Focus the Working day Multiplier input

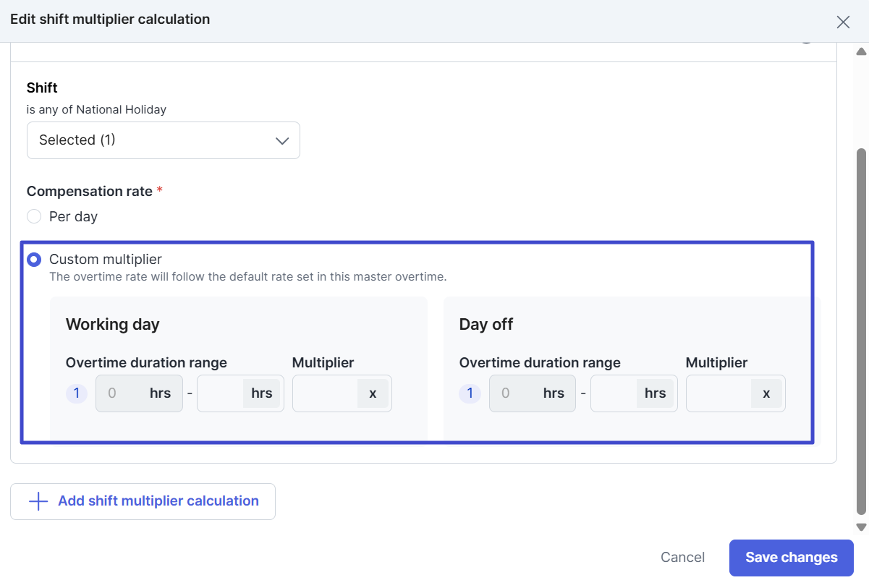pos(326,393)
